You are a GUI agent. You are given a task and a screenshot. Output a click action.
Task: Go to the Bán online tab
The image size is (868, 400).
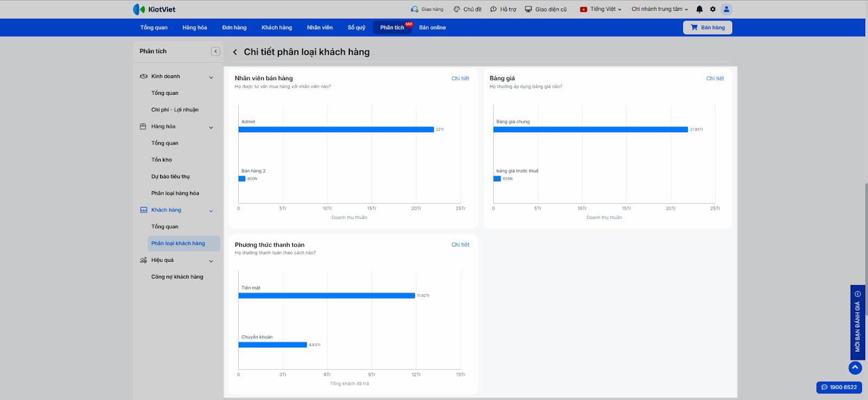point(432,28)
